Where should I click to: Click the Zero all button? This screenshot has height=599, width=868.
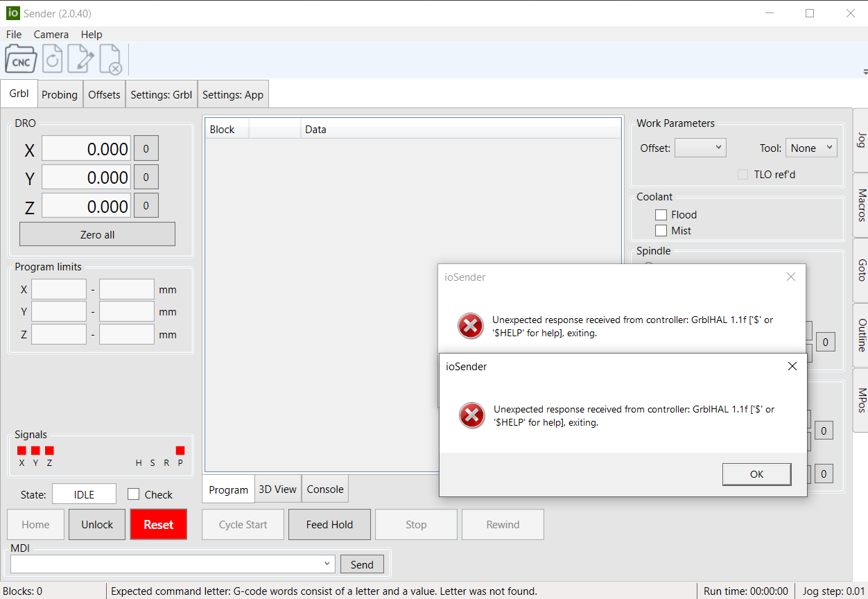coord(97,234)
